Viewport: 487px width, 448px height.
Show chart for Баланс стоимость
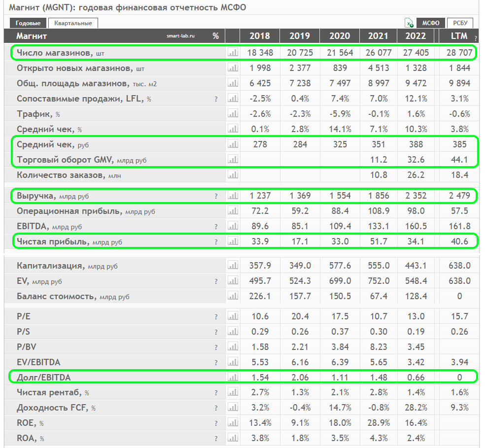point(233,296)
